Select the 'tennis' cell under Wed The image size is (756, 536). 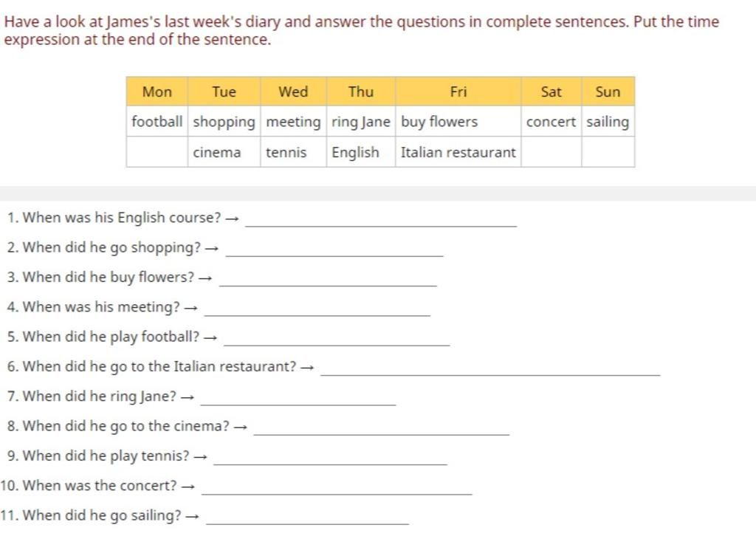click(293, 152)
